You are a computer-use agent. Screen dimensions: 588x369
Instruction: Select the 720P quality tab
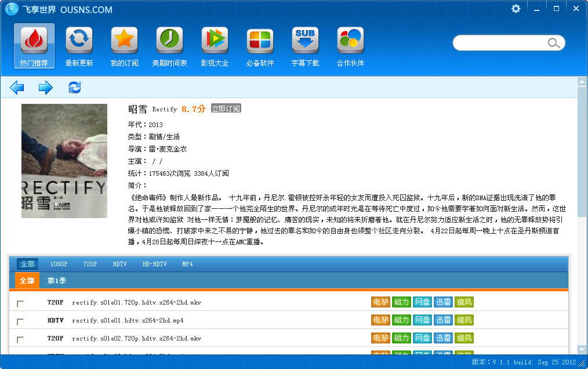90,264
